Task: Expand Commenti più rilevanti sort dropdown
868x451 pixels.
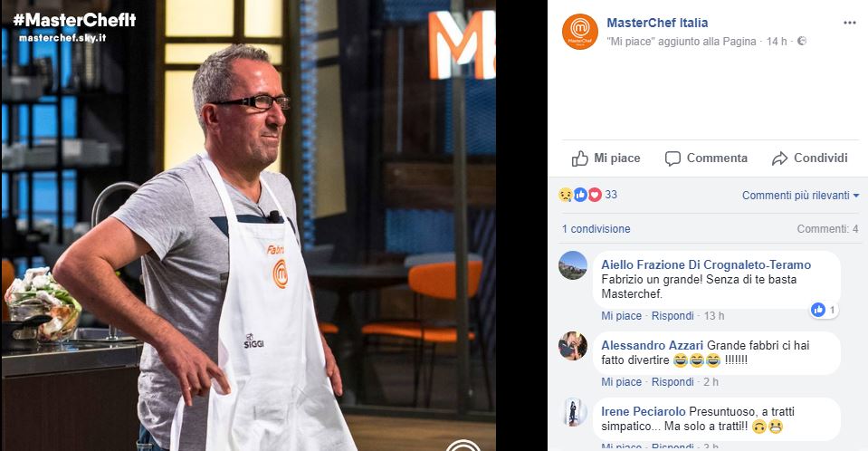Action: pyautogui.click(x=800, y=195)
